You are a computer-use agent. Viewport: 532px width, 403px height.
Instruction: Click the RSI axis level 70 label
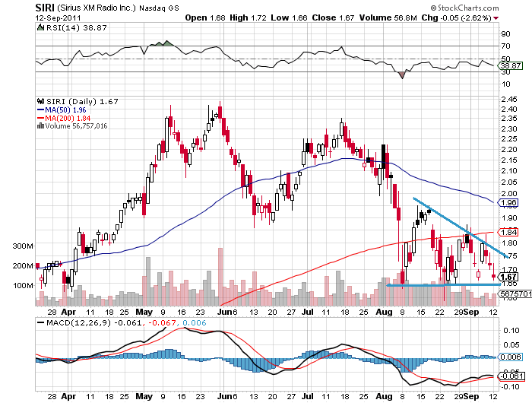coord(505,46)
